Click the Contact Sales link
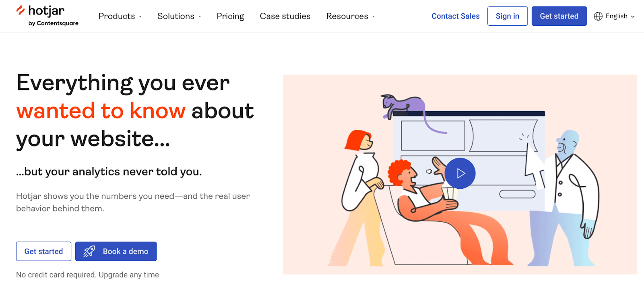 [x=455, y=16]
